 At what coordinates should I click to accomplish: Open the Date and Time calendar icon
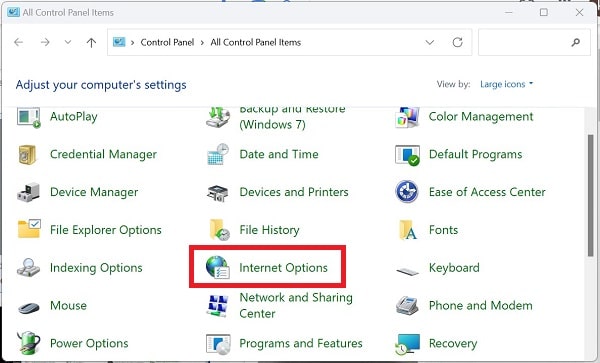pos(218,154)
